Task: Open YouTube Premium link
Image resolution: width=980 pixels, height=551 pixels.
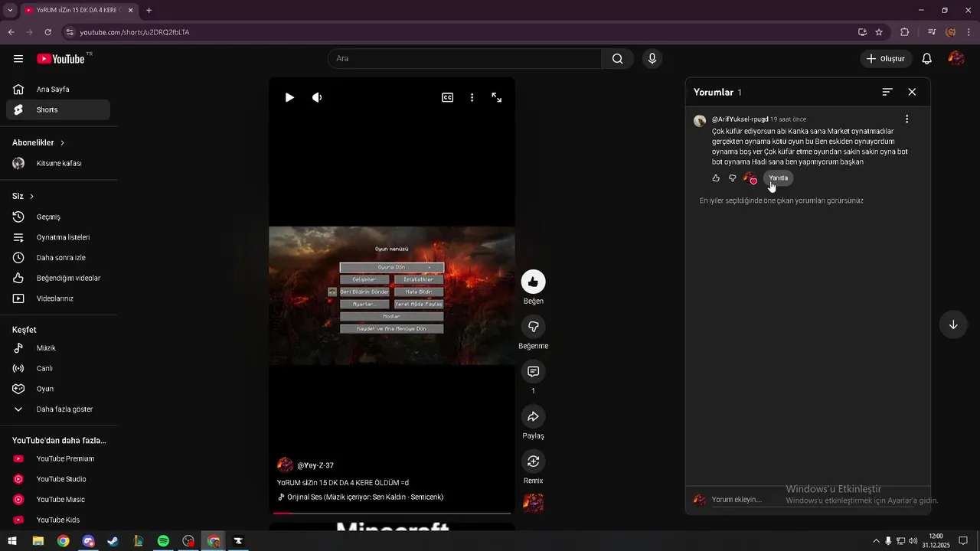Action: point(58,459)
